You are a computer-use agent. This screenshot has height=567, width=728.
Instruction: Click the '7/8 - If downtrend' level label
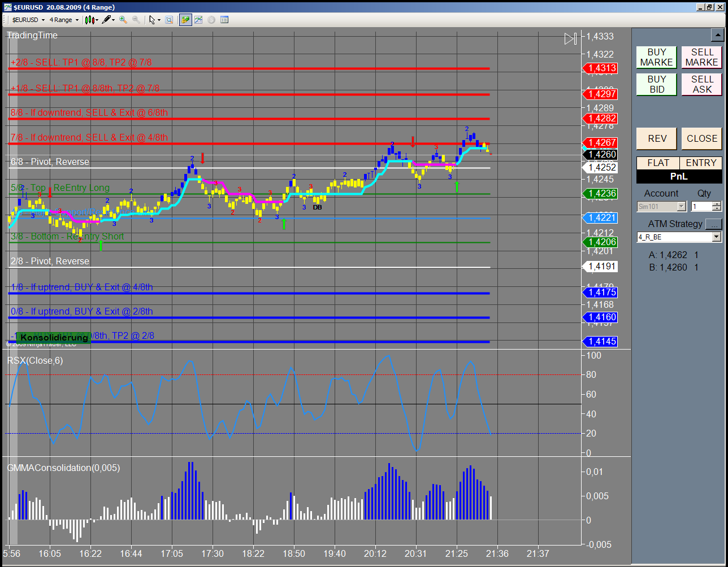[89, 137]
